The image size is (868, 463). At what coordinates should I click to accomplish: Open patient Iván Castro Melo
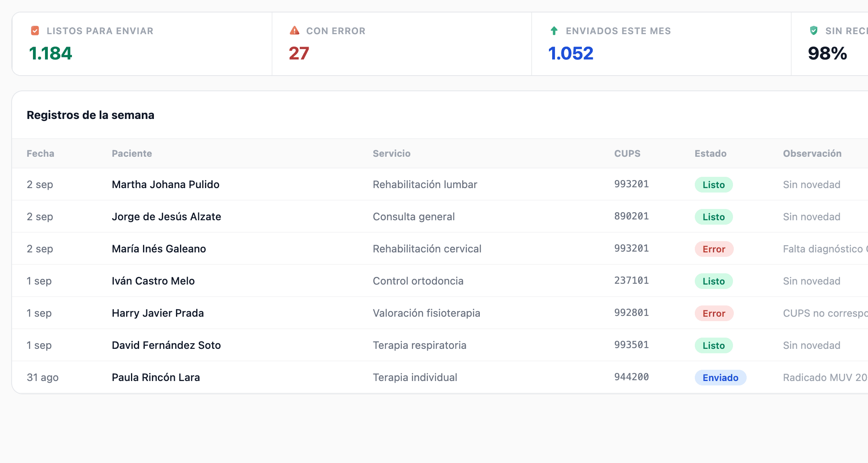pyautogui.click(x=153, y=281)
